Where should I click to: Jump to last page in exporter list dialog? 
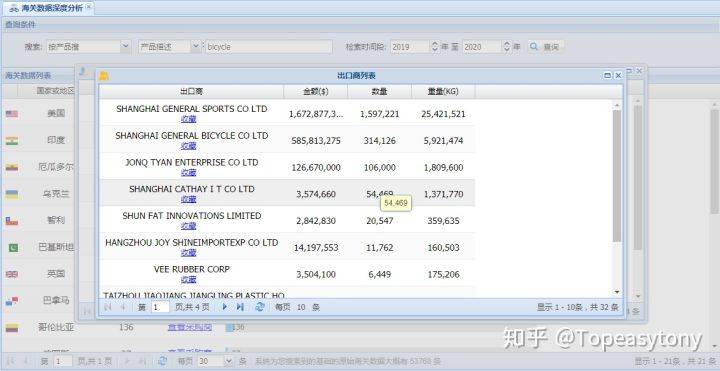coord(240,307)
